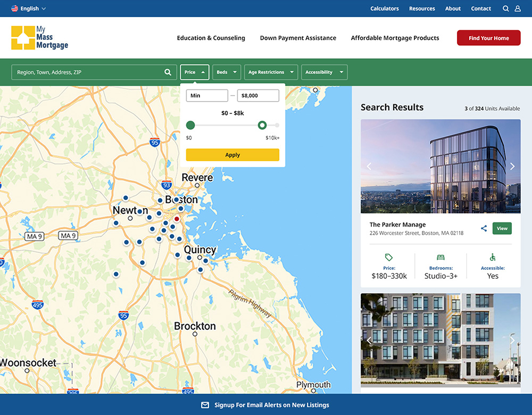
Task: Select the red map marker in Boston
Action: coord(177,219)
